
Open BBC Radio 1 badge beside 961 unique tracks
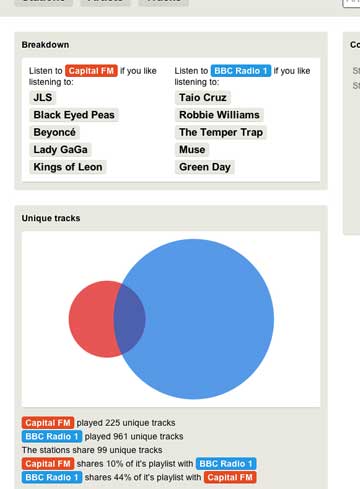click(x=52, y=436)
